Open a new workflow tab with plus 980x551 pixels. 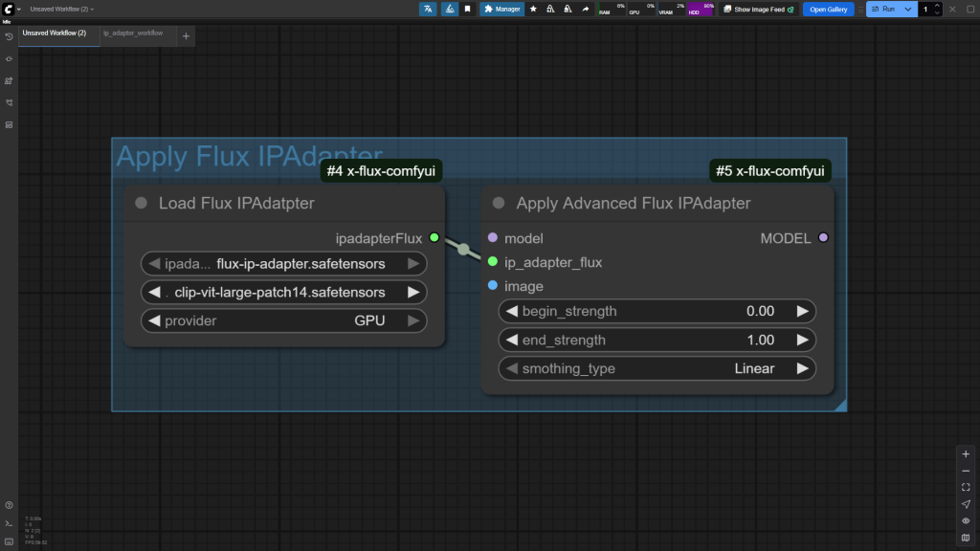click(186, 36)
